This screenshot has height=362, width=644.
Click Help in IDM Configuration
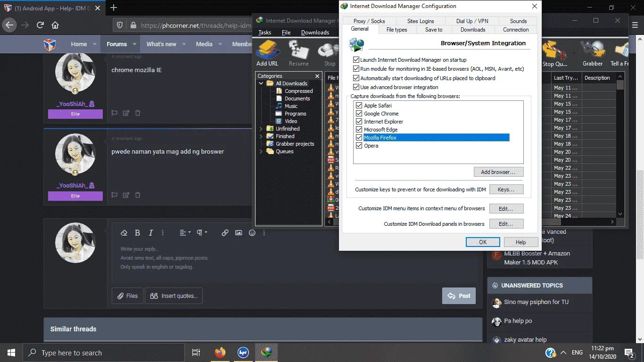(x=520, y=242)
